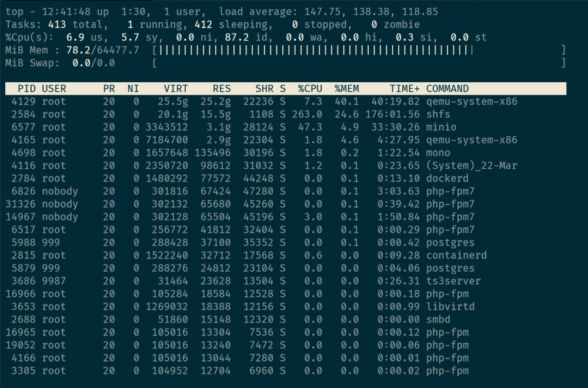This screenshot has height=388, width=588.
Task: Click the PID column header
Action: (26, 88)
